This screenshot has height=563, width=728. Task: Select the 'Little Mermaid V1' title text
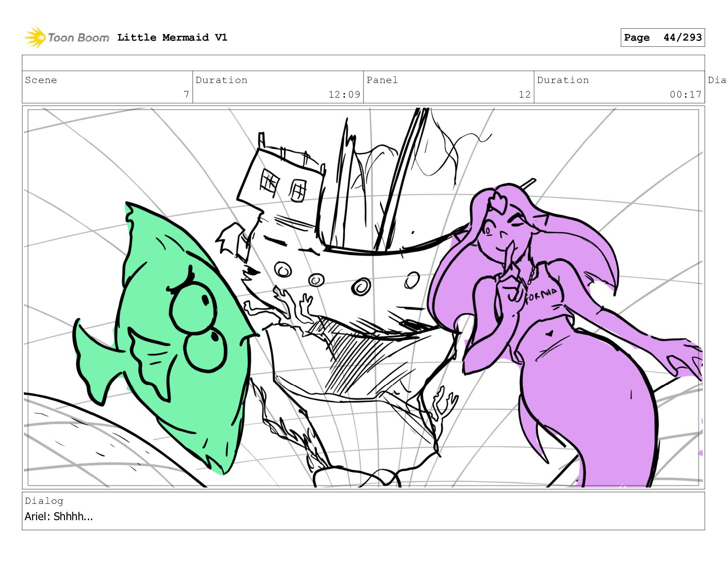pos(173,38)
